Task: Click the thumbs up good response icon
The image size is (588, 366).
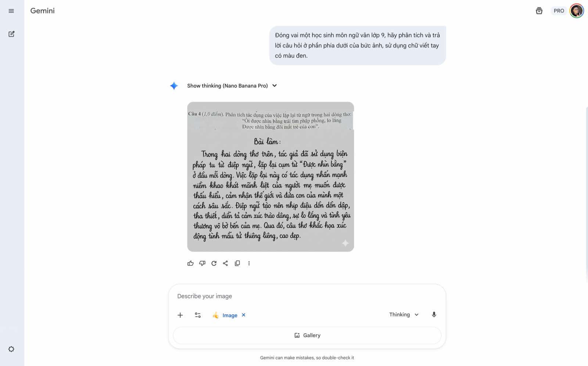Action: click(190, 263)
